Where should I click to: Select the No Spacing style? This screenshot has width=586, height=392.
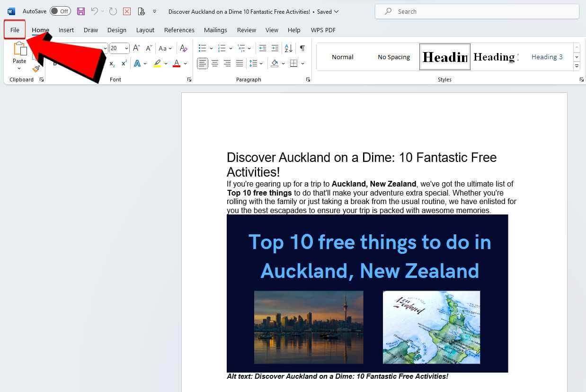393,57
